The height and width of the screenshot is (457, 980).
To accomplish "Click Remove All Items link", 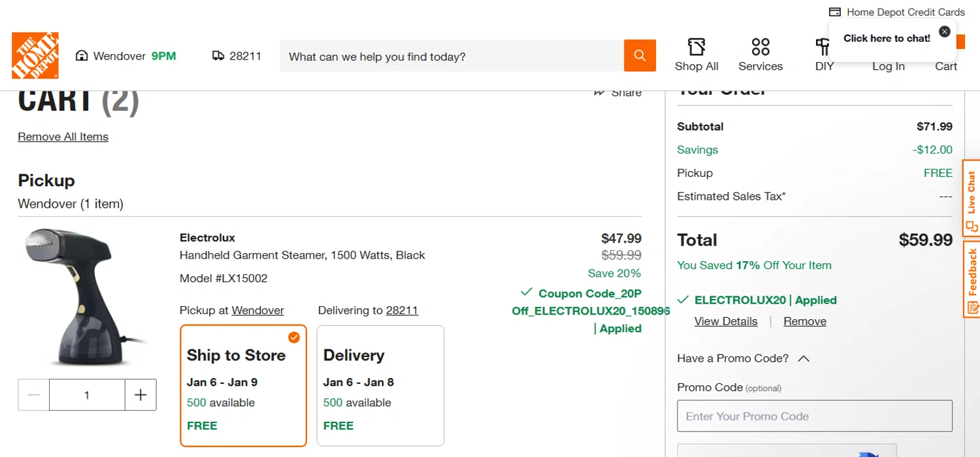I will pyautogui.click(x=63, y=136).
